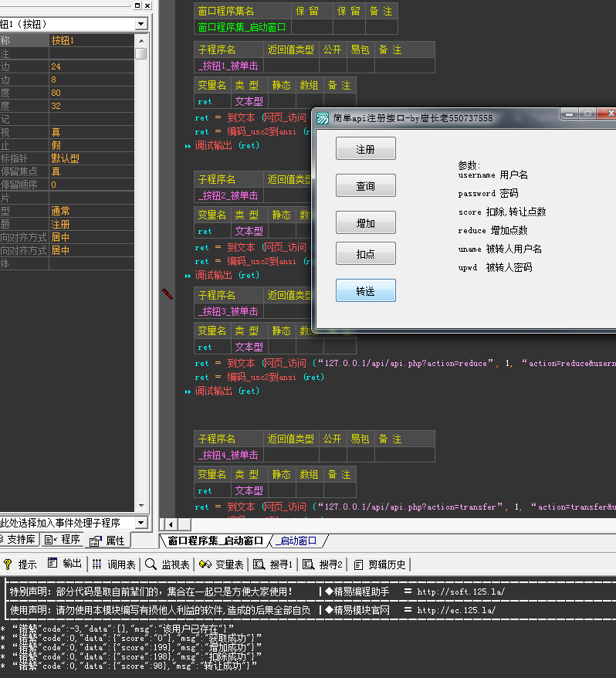
Task: Open the 提示 (hints) panel tab
Action: (21, 564)
